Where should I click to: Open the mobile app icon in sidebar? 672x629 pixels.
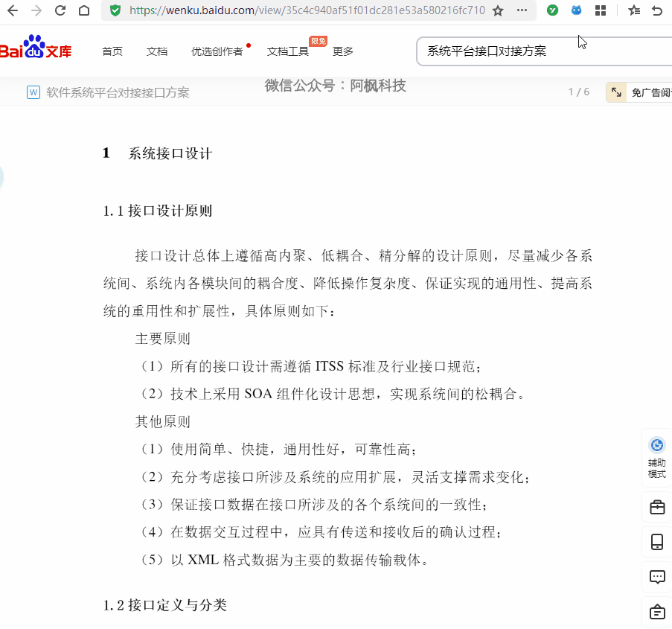(x=656, y=542)
